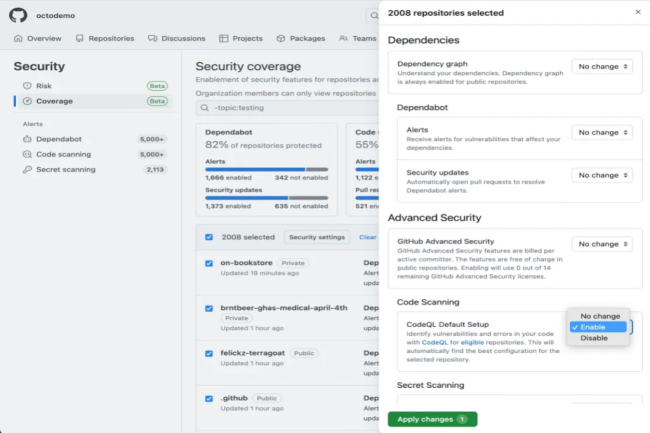Toggle the 2008 selected checkbox
This screenshot has height=433, width=650.
coord(209,237)
